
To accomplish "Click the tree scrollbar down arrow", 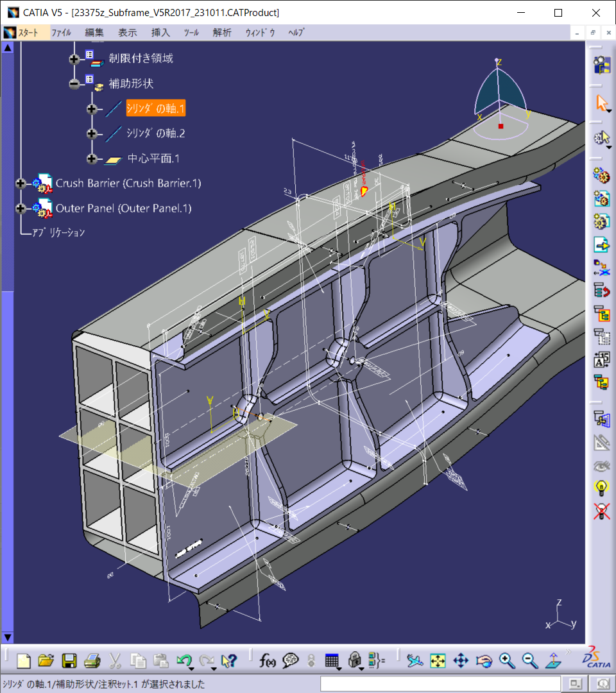I will click(x=8, y=637).
